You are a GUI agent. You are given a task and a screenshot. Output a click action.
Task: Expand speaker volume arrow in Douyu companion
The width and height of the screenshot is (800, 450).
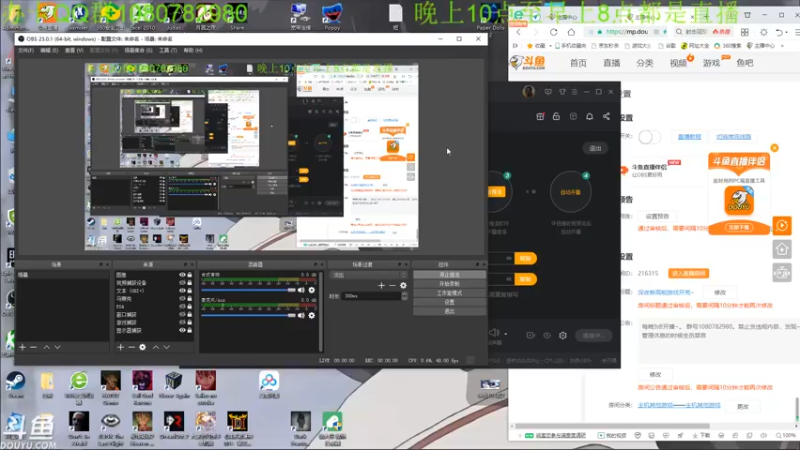[506, 334]
